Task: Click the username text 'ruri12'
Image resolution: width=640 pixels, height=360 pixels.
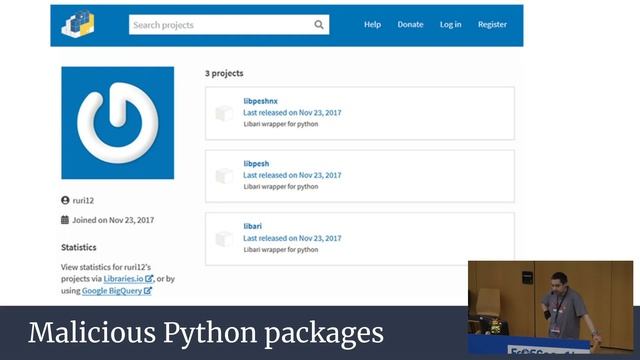Action: [x=83, y=200]
